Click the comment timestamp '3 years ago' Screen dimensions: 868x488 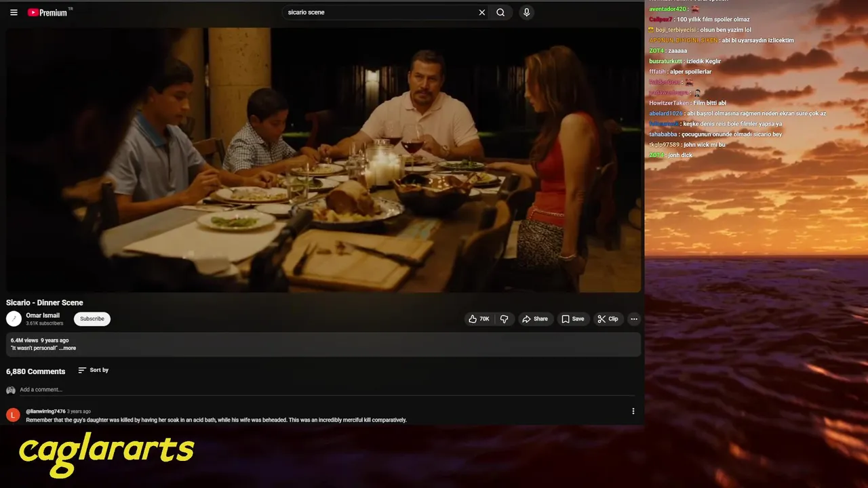click(79, 411)
